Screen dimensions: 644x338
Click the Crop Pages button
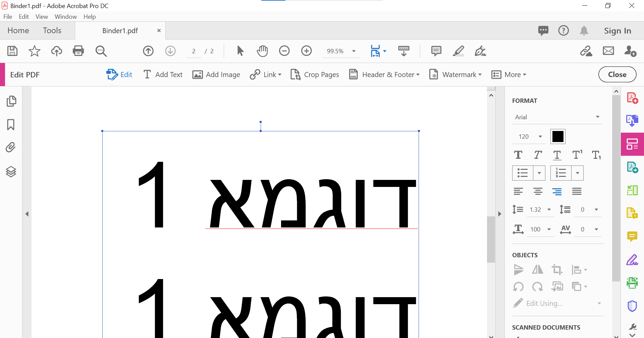pos(315,75)
